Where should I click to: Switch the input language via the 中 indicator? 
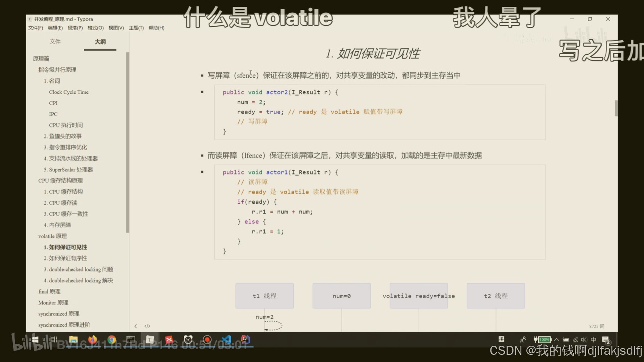coord(593,339)
